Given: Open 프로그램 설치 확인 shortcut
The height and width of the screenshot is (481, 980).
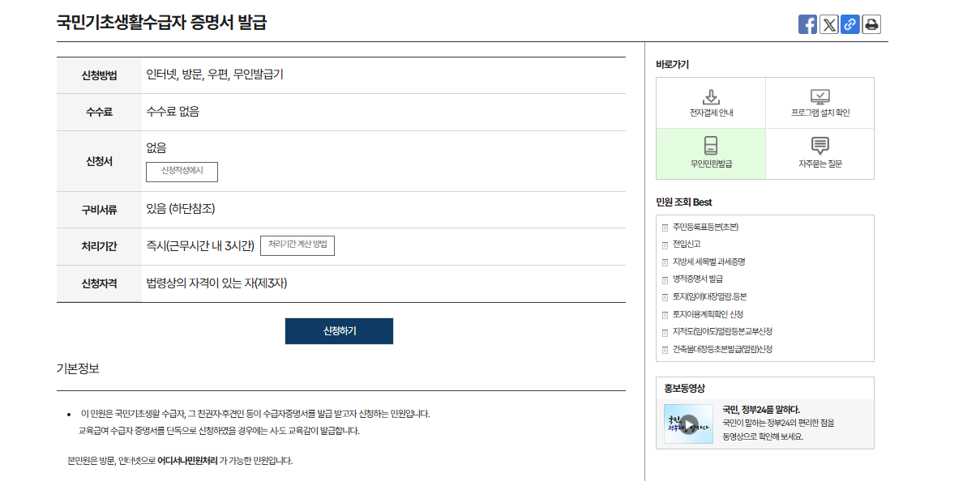Looking at the screenshot, I should tap(820, 103).
